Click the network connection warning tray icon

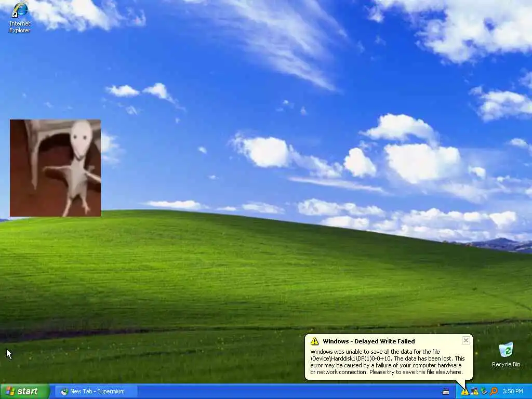475,392
